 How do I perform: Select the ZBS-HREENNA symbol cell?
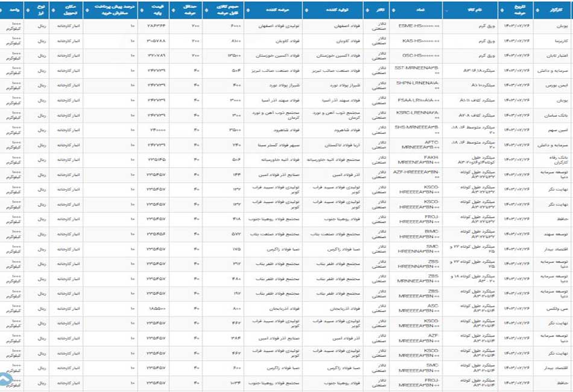416,264
